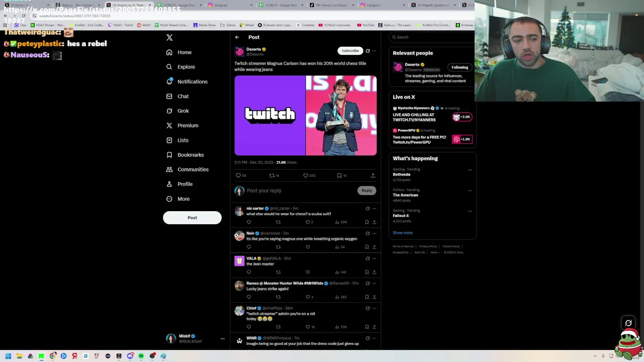Bookmark the Dexerto post

click(342, 175)
